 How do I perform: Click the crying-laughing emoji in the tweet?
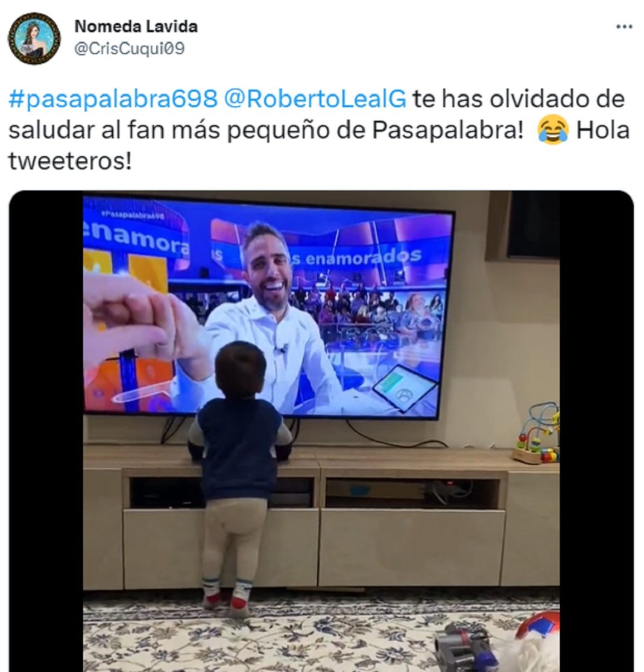coord(553,131)
